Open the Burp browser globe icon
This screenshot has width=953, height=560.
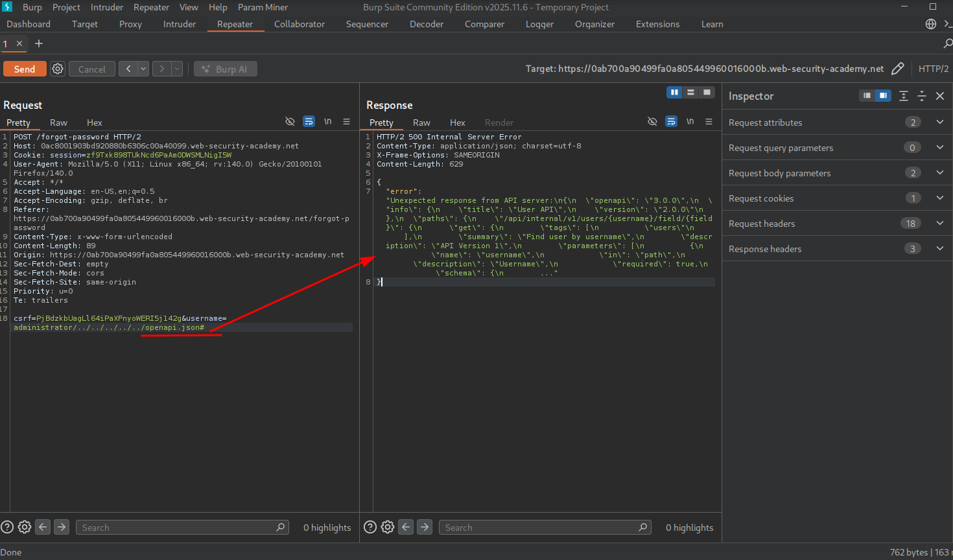[x=931, y=24]
